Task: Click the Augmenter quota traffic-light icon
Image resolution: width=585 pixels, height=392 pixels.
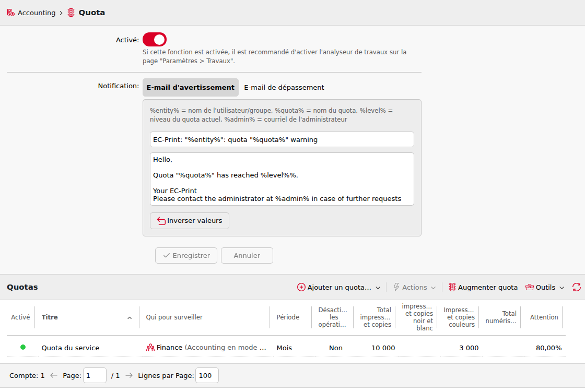Action: click(x=452, y=287)
